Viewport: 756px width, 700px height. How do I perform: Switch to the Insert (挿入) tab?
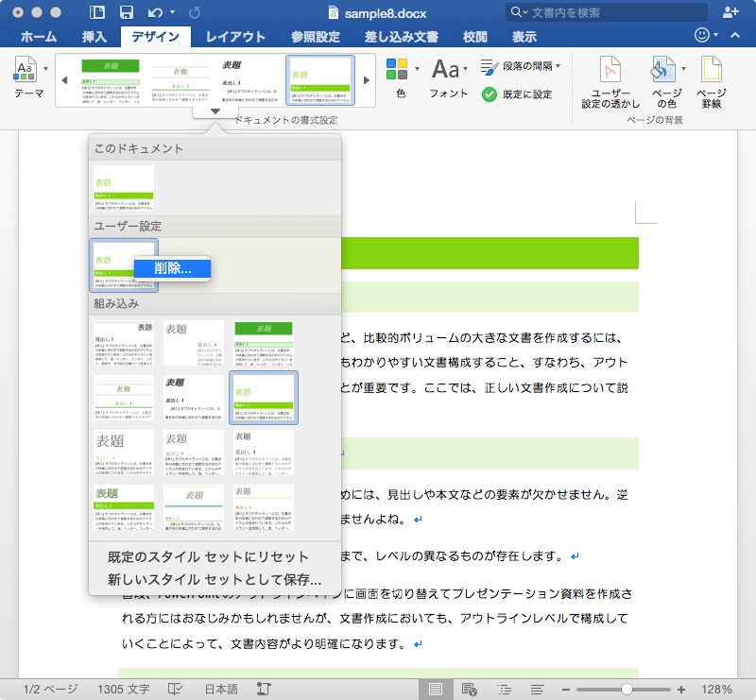tap(94, 37)
